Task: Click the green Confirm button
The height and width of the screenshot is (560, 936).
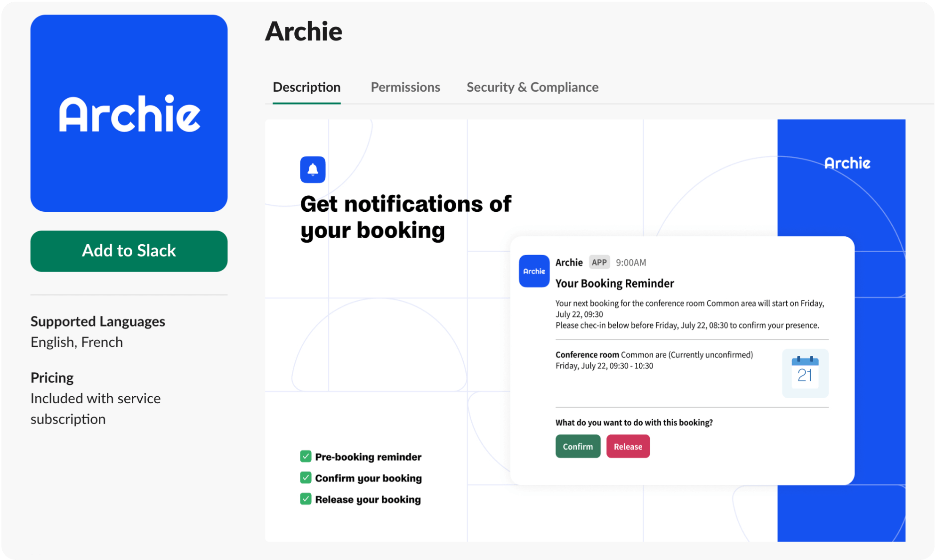Action: (x=577, y=446)
